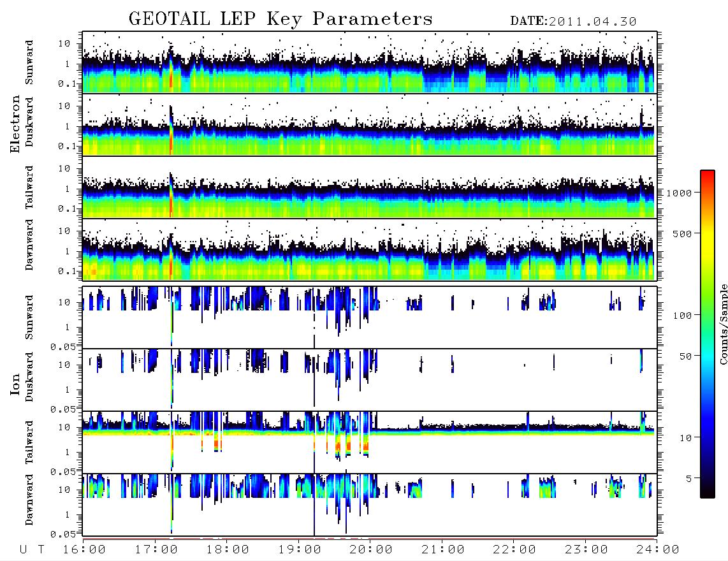Click the colorbar's 5 tick label
This screenshot has width=728, height=561.
pyautogui.click(x=689, y=478)
